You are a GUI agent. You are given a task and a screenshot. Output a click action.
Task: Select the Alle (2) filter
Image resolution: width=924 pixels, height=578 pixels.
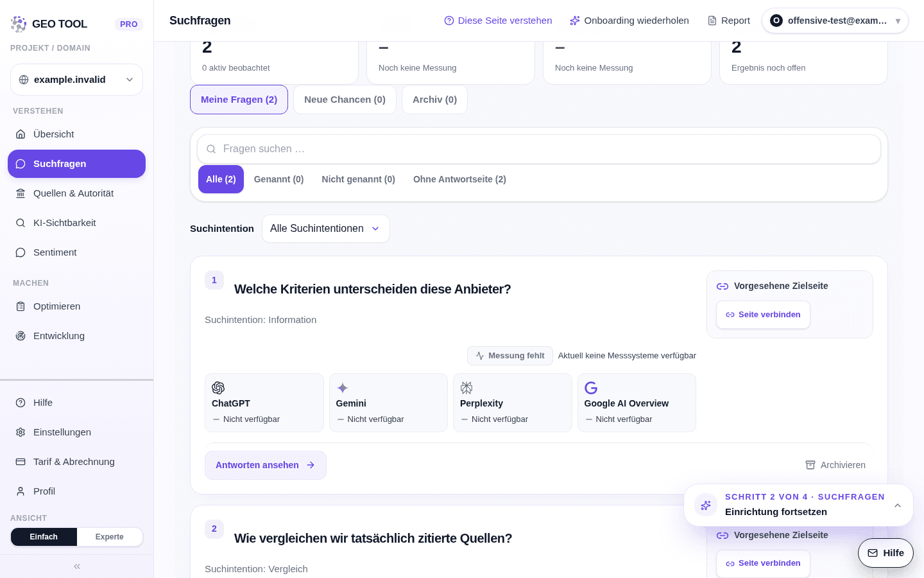[x=221, y=179]
